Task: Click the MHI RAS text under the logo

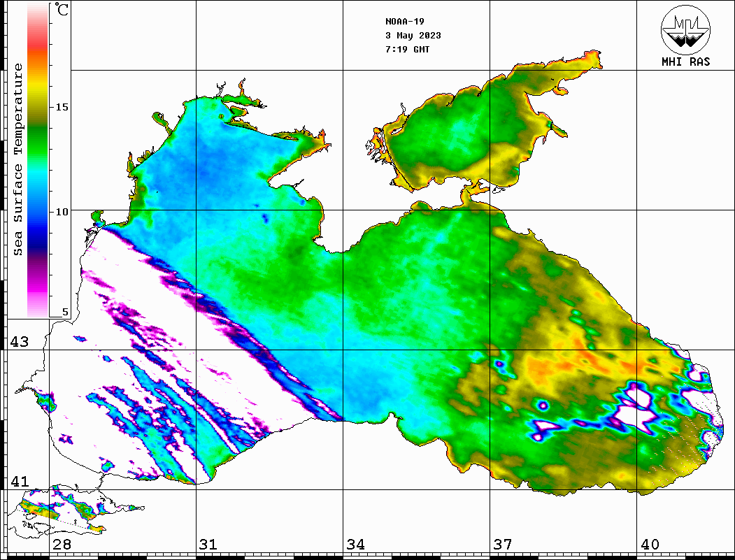Action: point(685,62)
